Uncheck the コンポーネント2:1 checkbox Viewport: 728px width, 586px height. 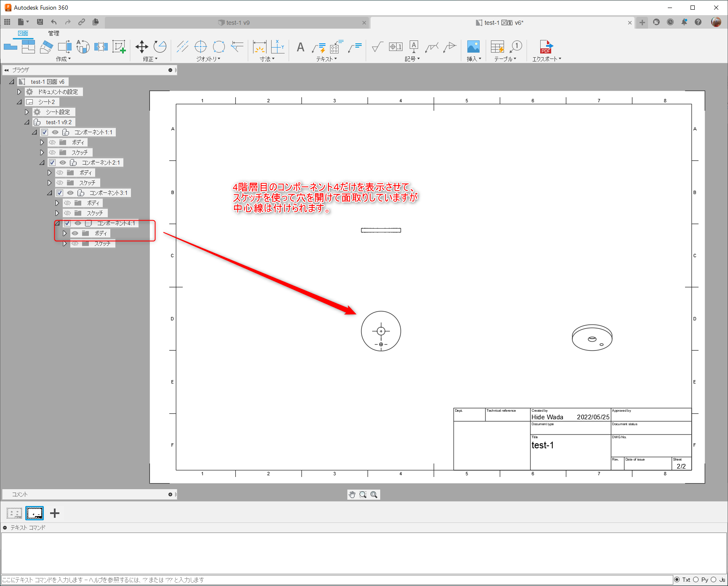pyautogui.click(x=52, y=162)
